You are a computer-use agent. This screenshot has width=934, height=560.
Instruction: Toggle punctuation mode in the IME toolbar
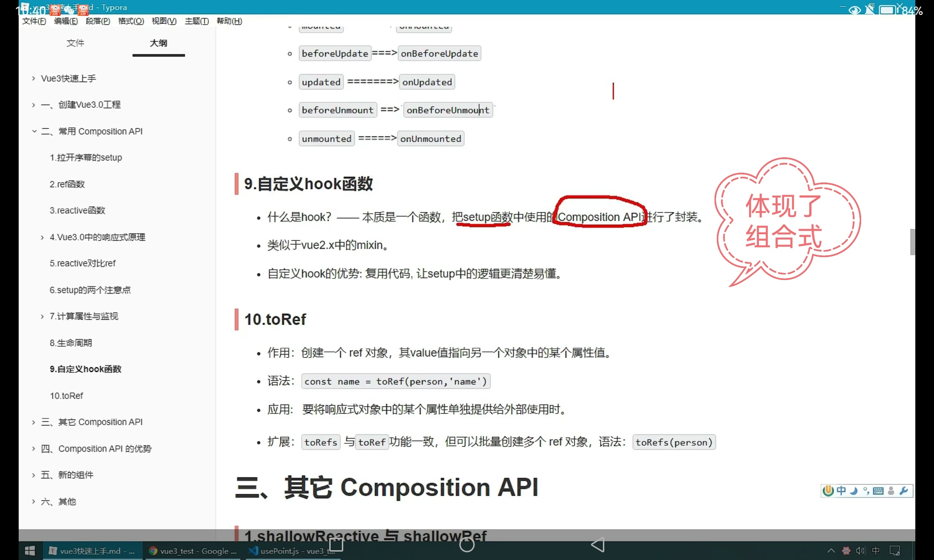click(866, 490)
